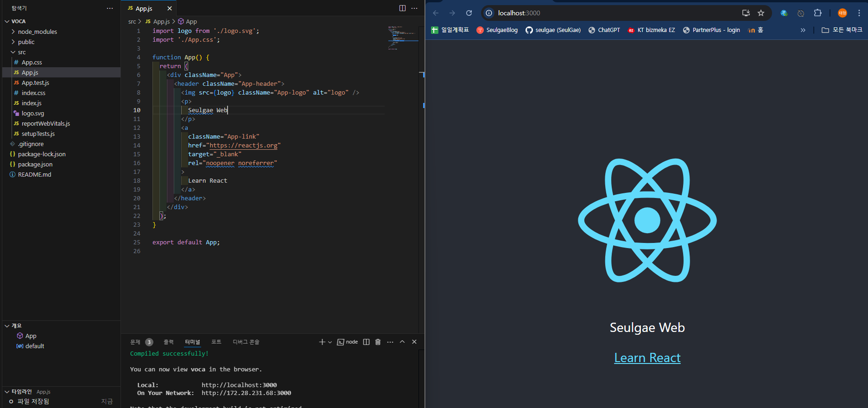Open App.test.js file
868x408 pixels.
(61, 83)
